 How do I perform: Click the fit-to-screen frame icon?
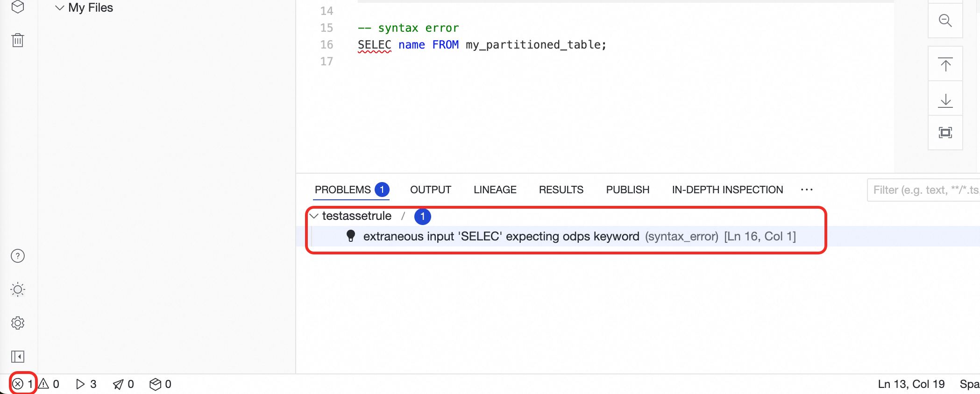coord(945,133)
